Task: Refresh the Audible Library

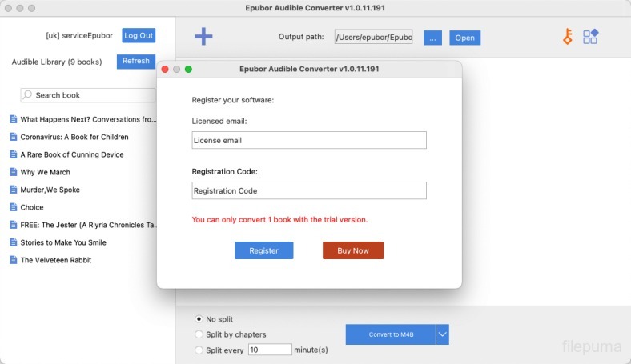Action: (x=136, y=61)
